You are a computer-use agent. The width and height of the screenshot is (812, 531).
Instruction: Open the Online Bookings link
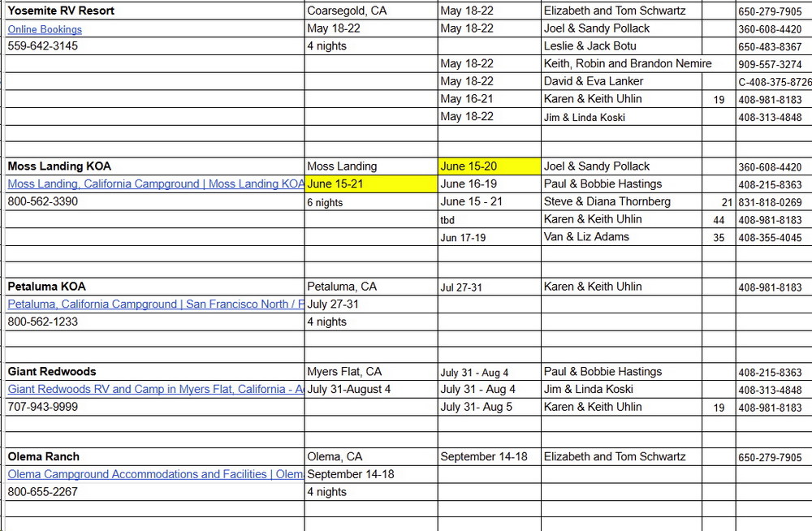[45, 29]
